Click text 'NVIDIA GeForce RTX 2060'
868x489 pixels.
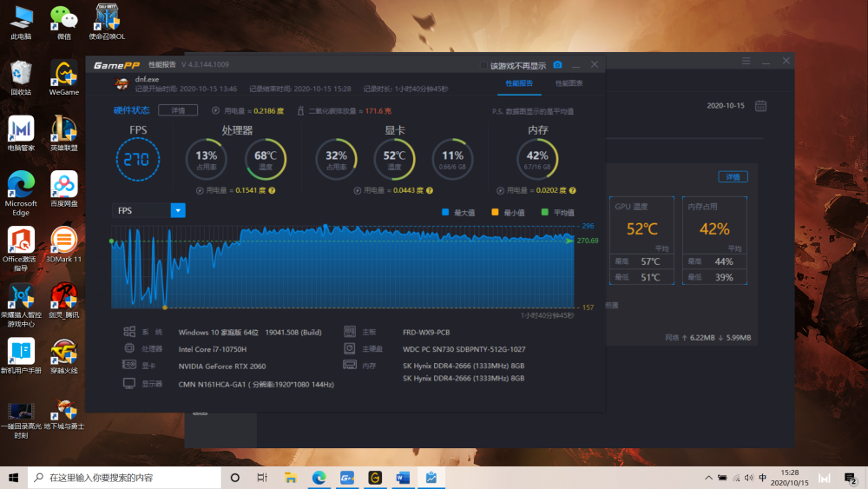222,366
